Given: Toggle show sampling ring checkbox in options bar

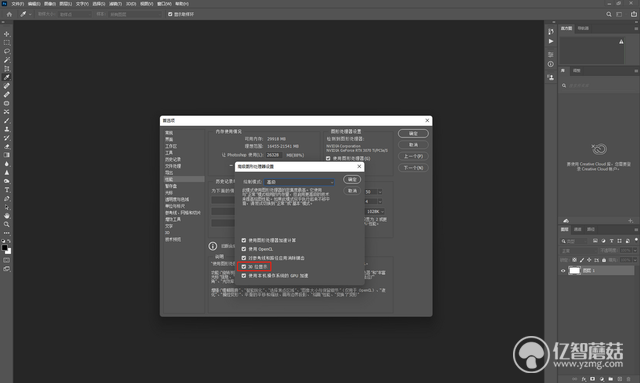Looking at the screenshot, I should click(x=170, y=14).
